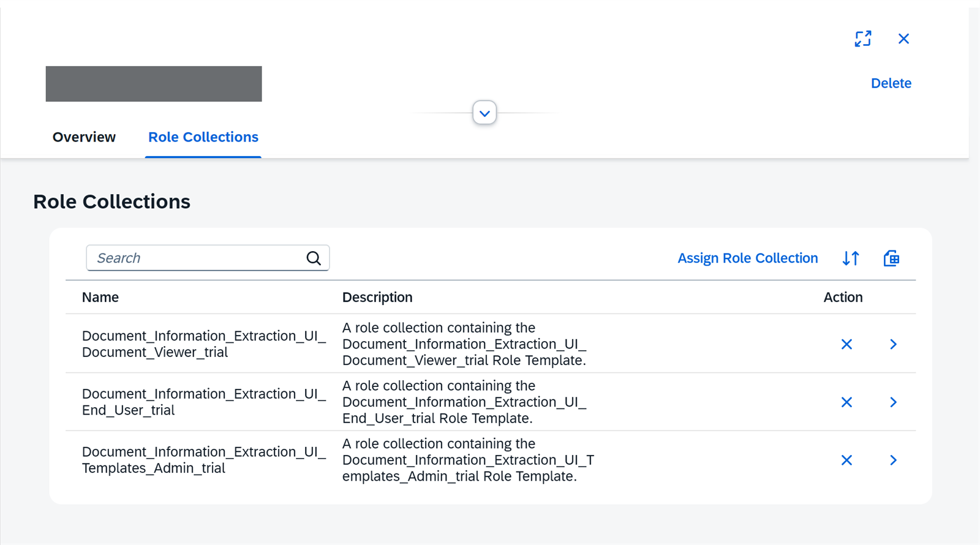Close the user details panel
The height and width of the screenshot is (545, 980).
[903, 39]
